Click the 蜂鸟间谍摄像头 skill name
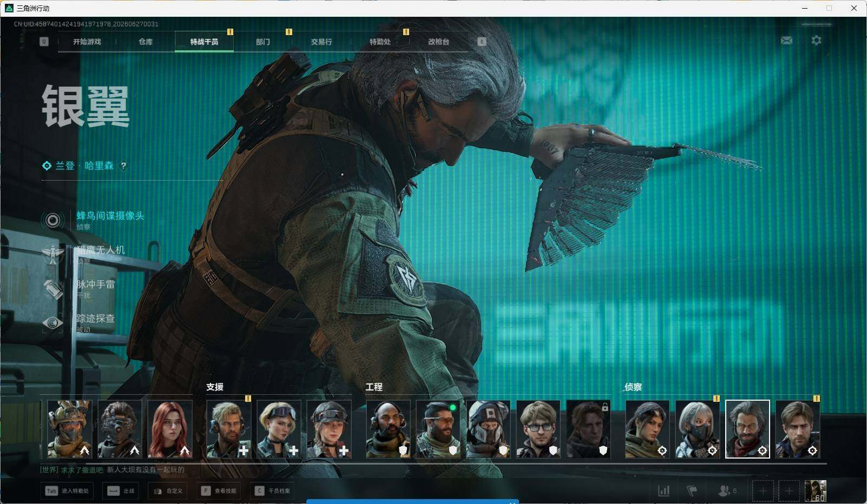The image size is (867, 504). coord(110,216)
